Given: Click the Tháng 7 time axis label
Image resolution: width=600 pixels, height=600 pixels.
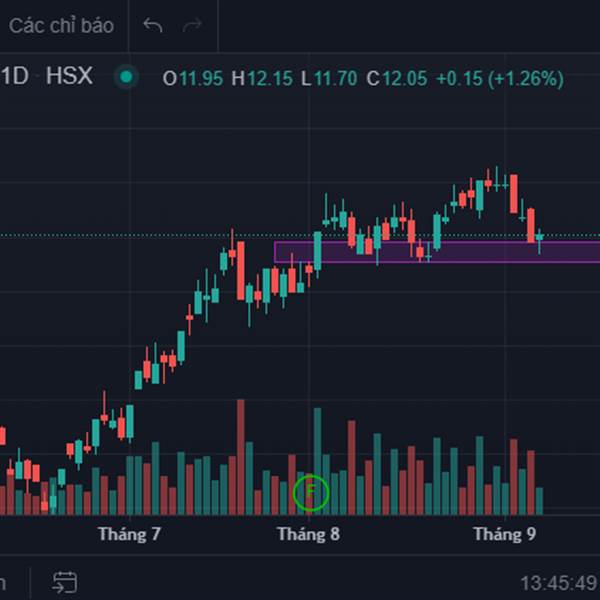Looking at the screenshot, I should pos(129,534).
